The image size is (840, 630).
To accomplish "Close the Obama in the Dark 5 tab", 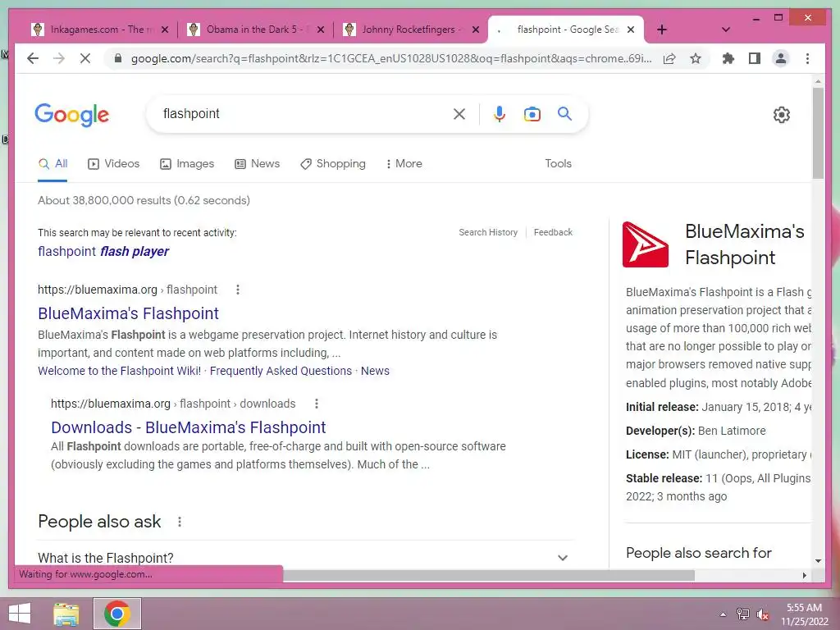I will click(321, 30).
